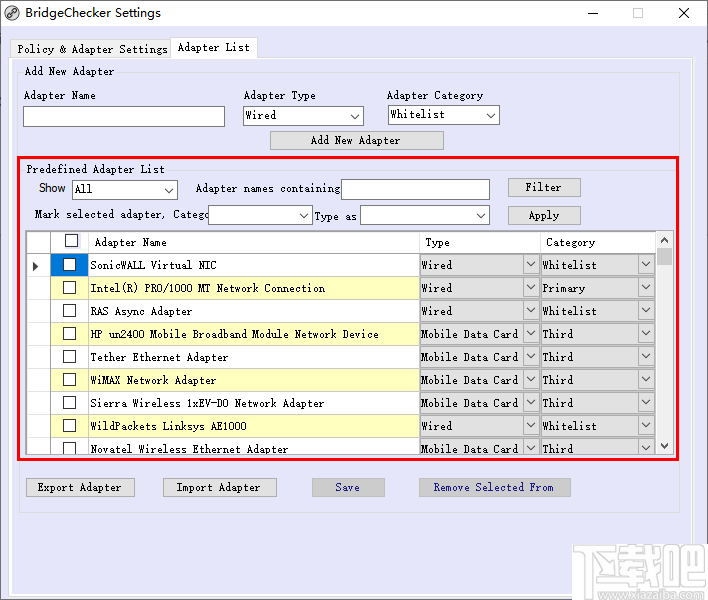Screen dimensions: 708x600
Task: Click the BridgeChecker app icon in title bar
Action: [12, 13]
